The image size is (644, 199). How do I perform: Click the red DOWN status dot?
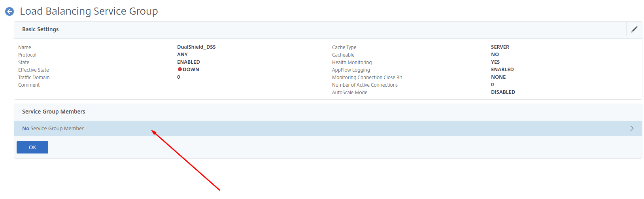coord(179,70)
